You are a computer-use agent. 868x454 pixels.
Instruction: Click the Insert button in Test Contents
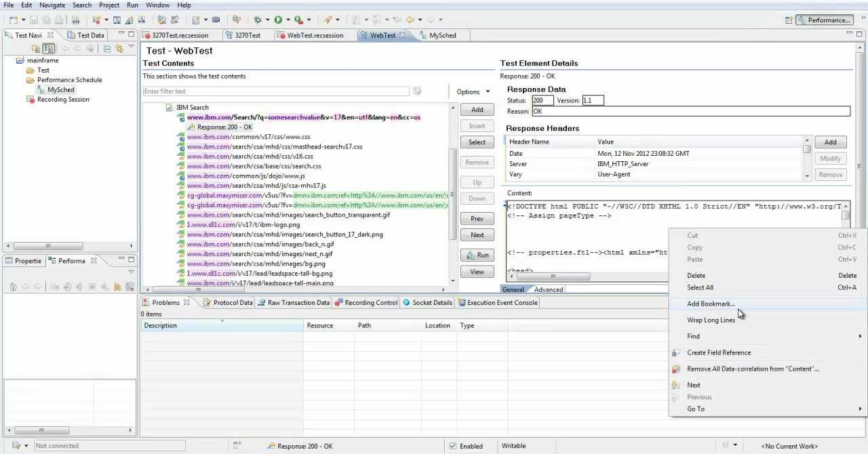click(477, 126)
